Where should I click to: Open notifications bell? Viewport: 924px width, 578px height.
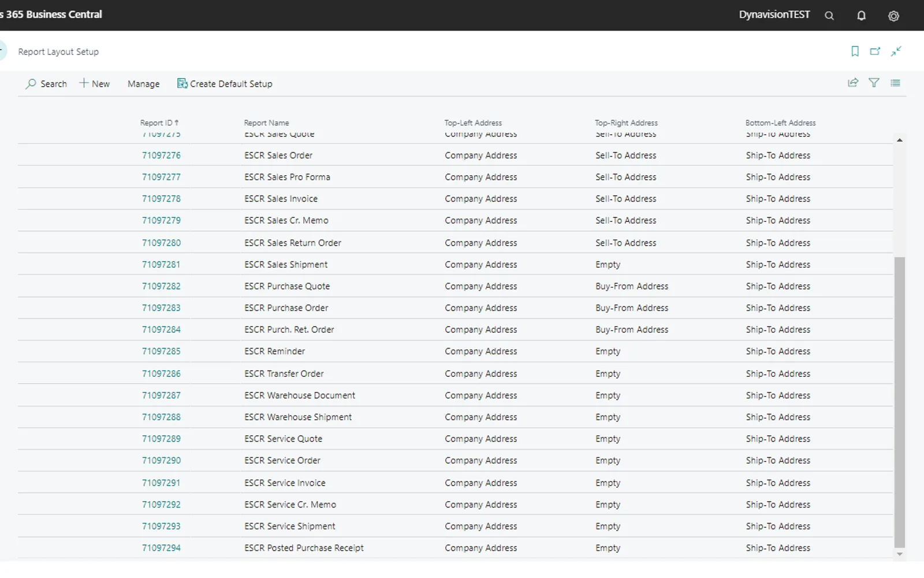coord(861,16)
